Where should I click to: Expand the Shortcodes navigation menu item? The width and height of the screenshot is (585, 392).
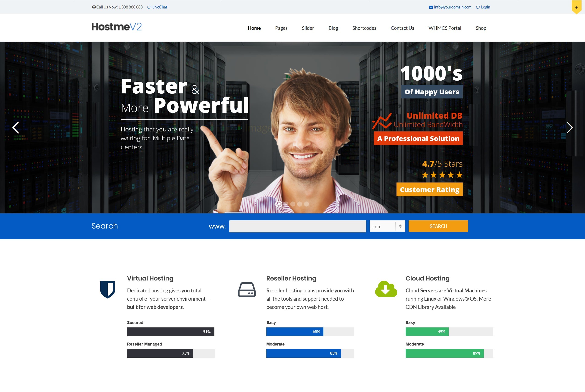[365, 27]
